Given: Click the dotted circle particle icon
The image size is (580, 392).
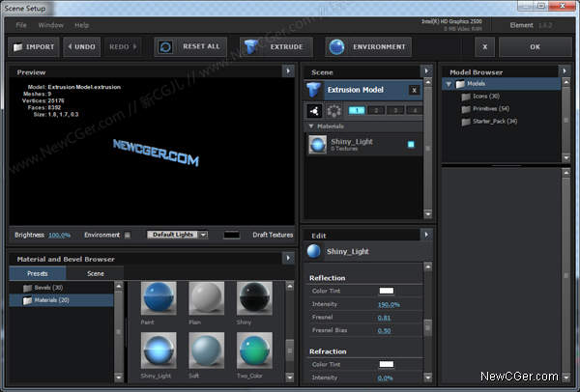Looking at the screenshot, I should point(334,110).
